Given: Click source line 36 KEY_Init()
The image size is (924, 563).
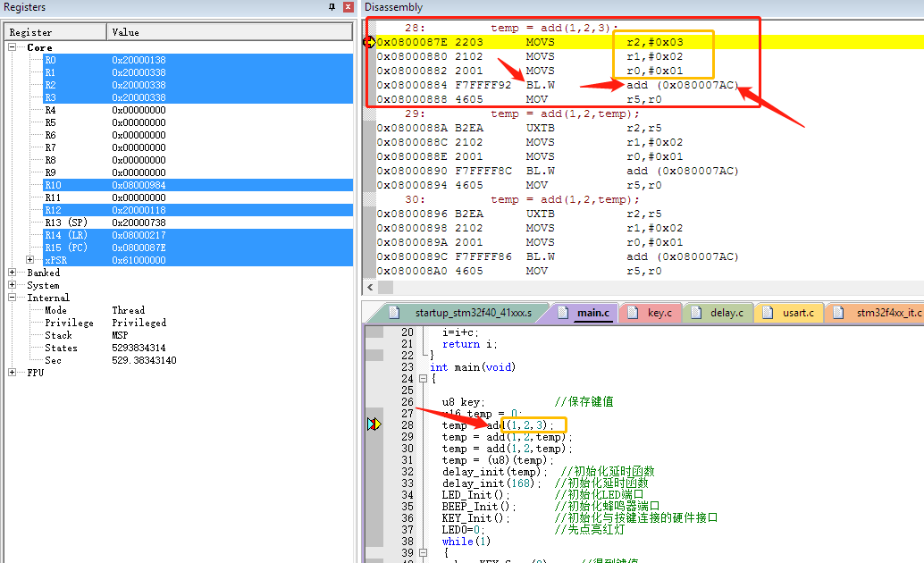Looking at the screenshot, I should click(x=475, y=518).
